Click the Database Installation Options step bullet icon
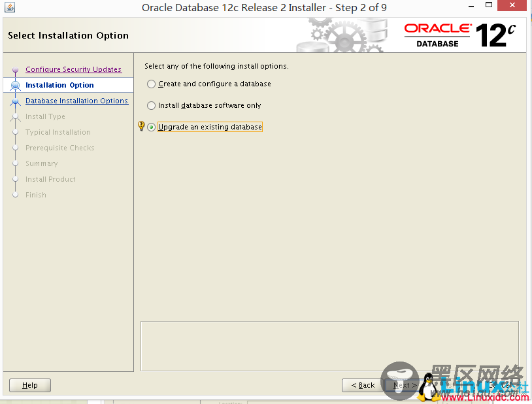The width and height of the screenshot is (532, 404). 15,101
